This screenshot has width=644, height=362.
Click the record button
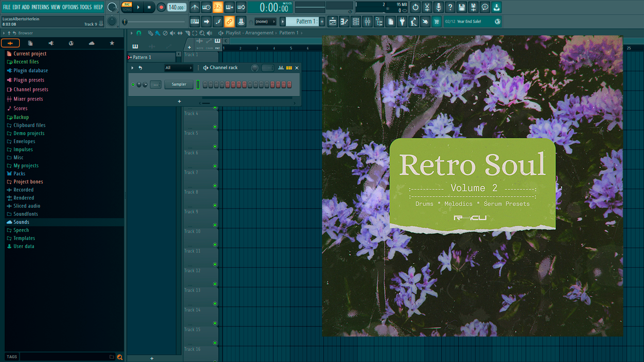[x=161, y=7]
